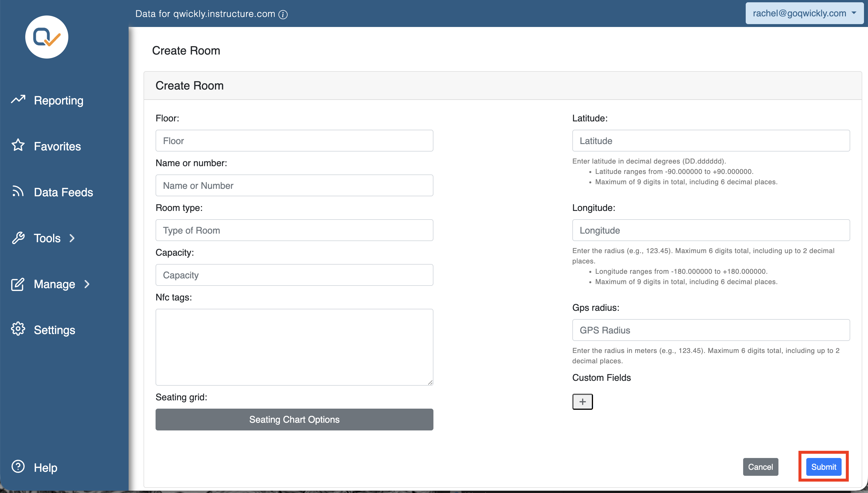
Task: Click the 'Create Room' card header
Action: point(503,85)
